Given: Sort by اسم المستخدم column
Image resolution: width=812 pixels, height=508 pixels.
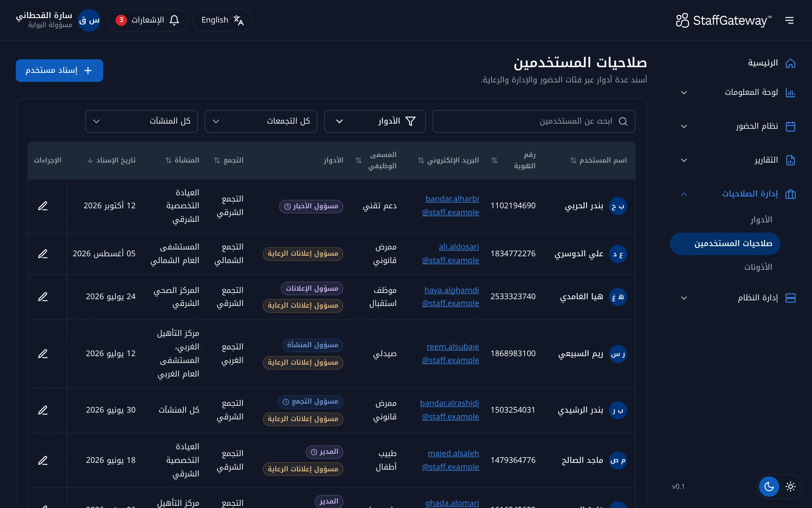Looking at the screenshot, I should coord(599,160).
